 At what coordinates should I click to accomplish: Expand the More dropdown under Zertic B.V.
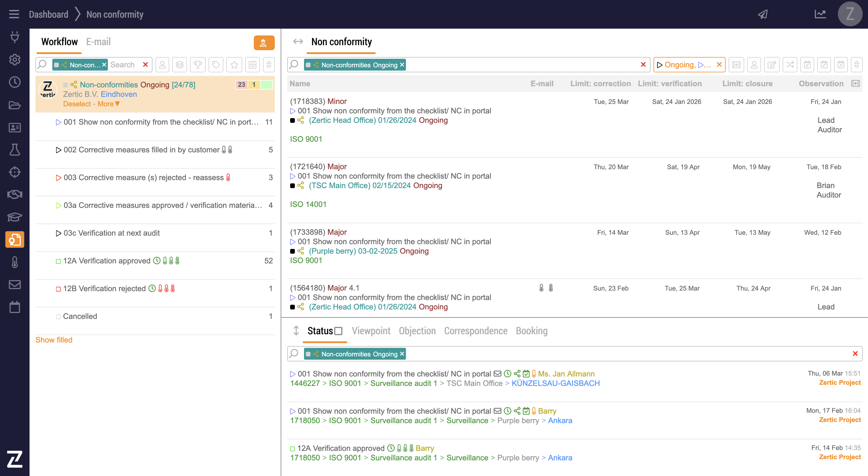coord(108,104)
